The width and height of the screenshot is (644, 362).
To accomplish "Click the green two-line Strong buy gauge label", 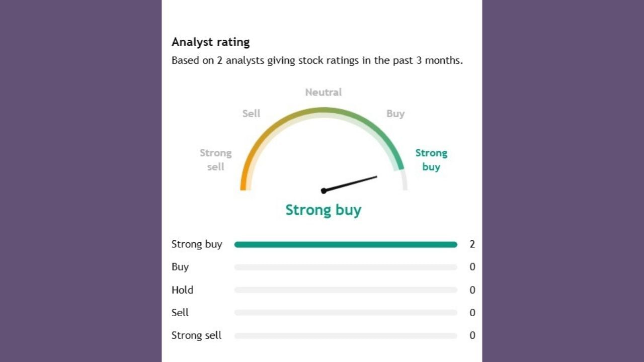I will (x=431, y=160).
